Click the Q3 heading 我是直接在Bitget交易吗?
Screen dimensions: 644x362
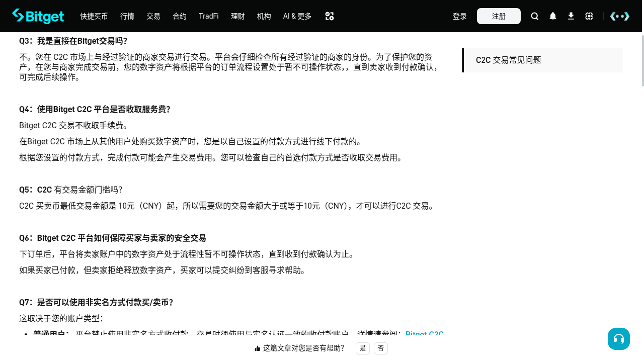pos(73,41)
